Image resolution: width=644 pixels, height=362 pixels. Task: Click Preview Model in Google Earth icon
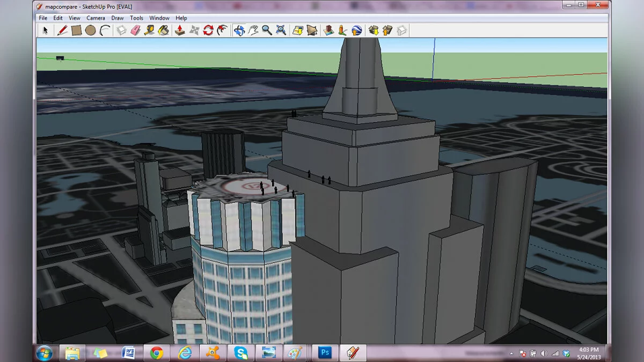click(356, 31)
